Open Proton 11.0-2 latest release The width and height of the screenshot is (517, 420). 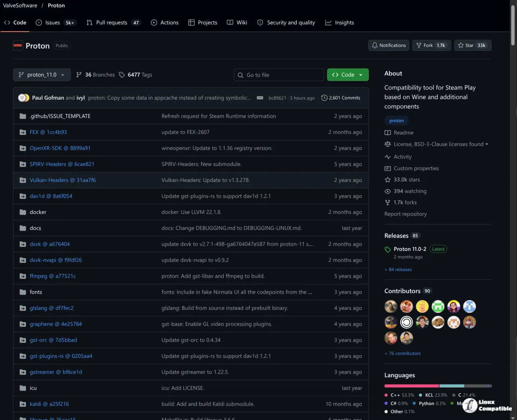[x=410, y=249]
